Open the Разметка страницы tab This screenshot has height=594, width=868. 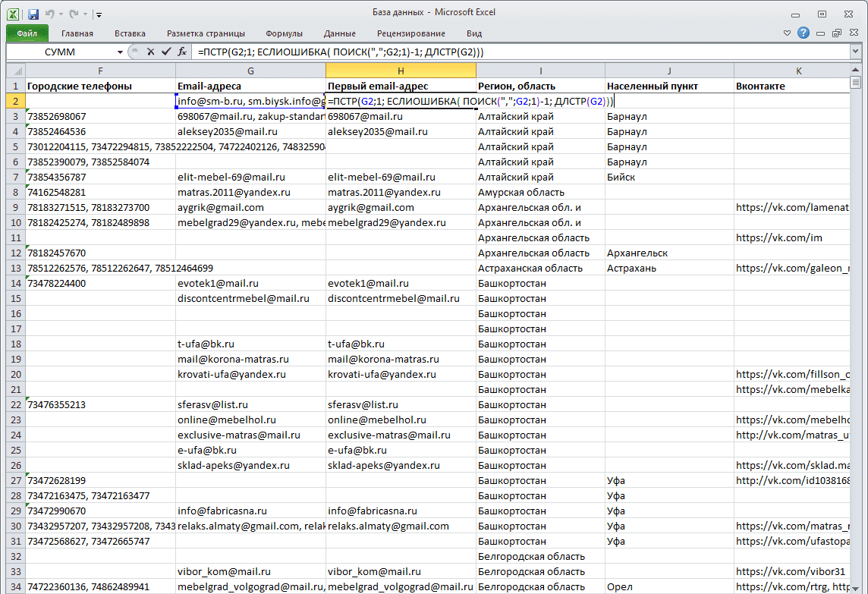[x=206, y=33]
